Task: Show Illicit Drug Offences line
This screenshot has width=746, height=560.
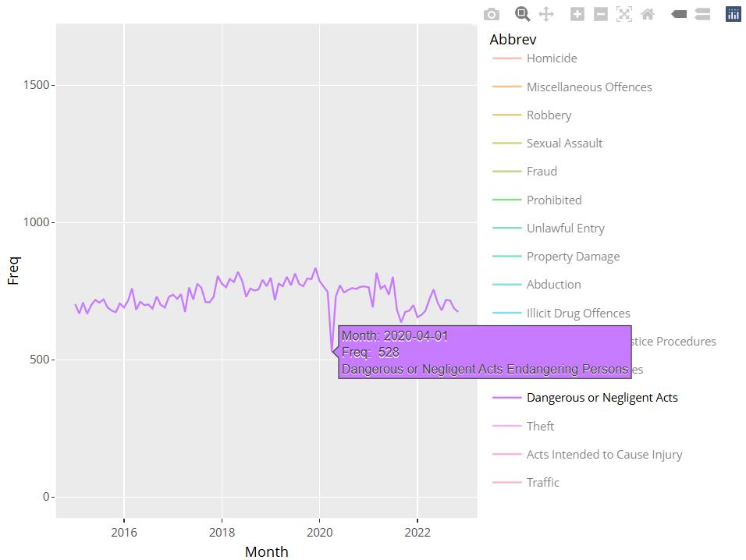Action: pyautogui.click(x=577, y=314)
